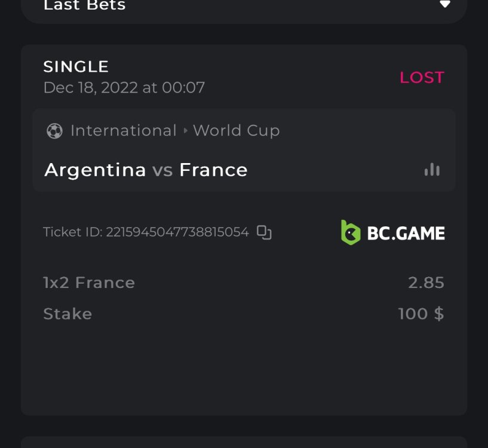
Task: Open the International category link
Action: point(123,131)
